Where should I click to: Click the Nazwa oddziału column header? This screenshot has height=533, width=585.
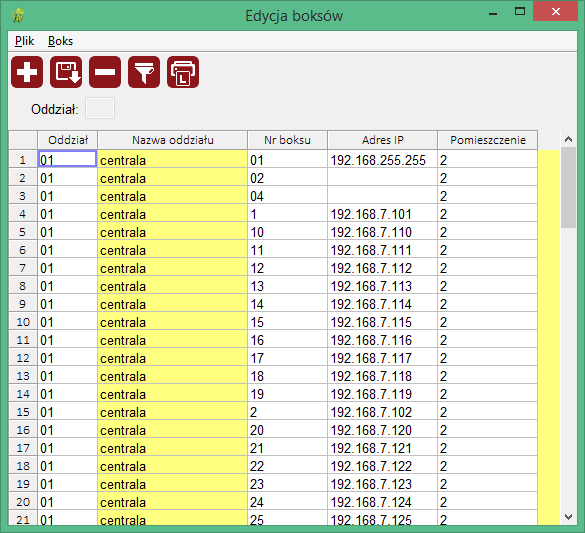(173, 140)
